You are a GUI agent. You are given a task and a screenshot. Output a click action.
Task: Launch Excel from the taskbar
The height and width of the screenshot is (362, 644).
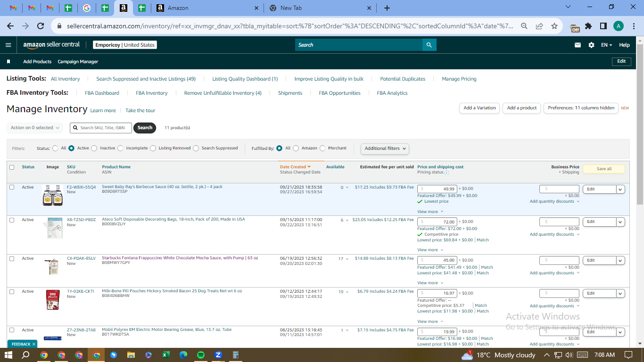pyautogui.click(x=166, y=355)
